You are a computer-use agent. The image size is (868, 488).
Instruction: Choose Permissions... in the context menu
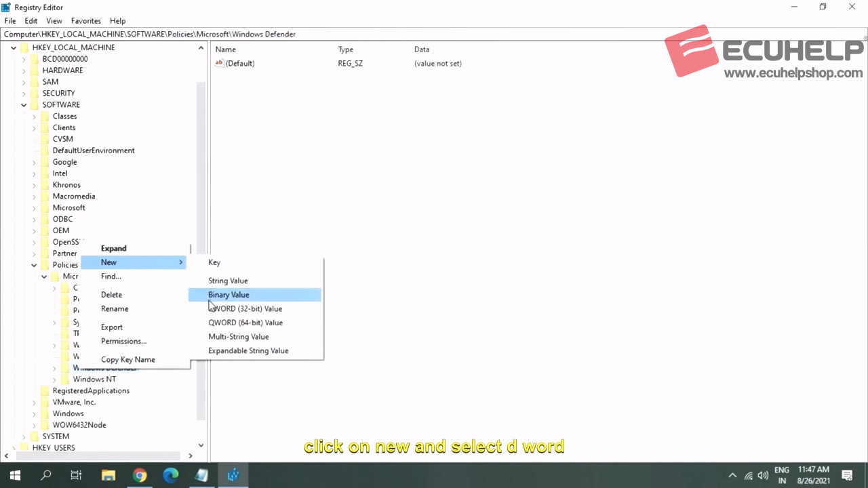pos(134,341)
